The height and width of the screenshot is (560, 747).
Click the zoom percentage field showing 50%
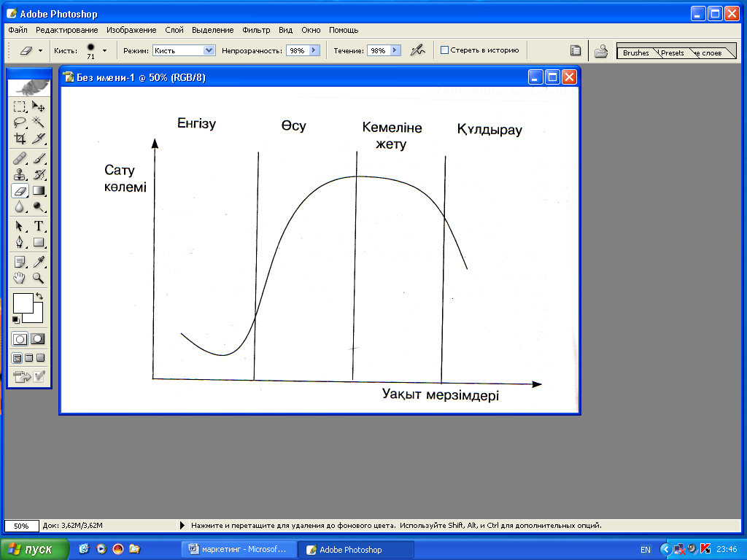tap(21, 526)
